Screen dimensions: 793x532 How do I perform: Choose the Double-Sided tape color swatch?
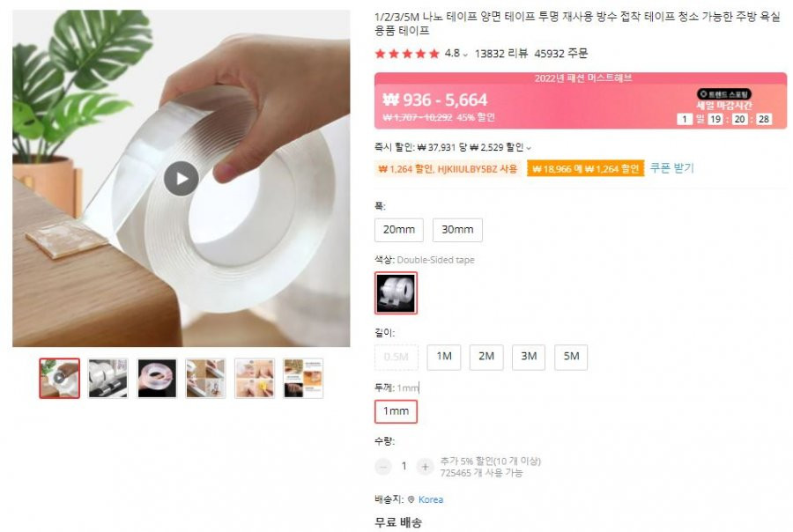(x=396, y=292)
